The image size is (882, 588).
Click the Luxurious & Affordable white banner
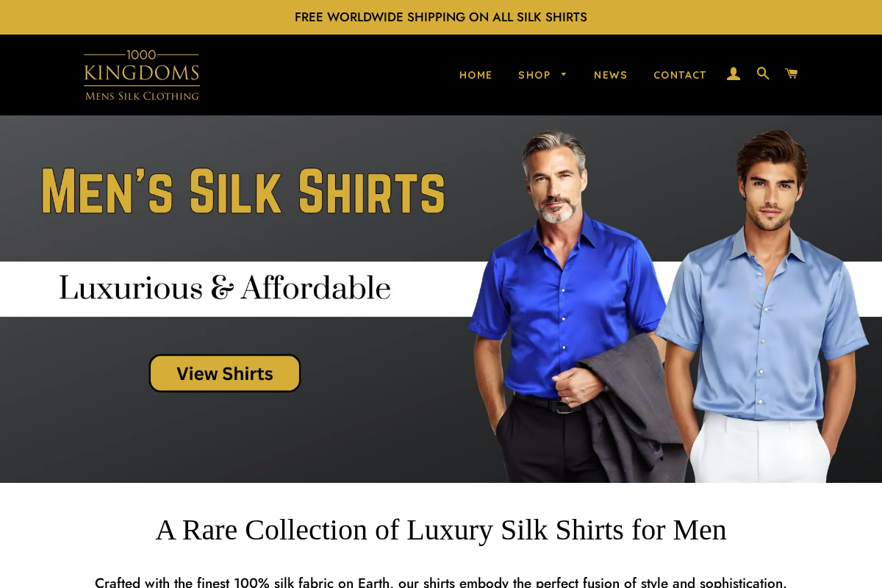click(235, 289)
